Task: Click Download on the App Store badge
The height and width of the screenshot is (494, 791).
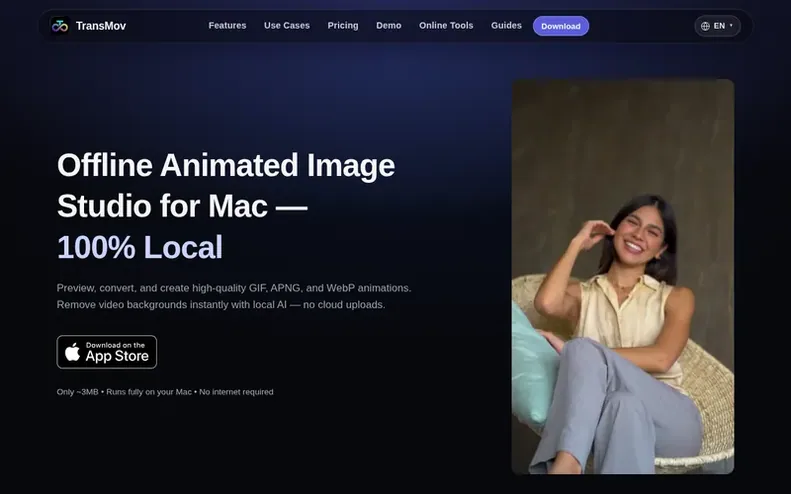Action: pos(107,352)
